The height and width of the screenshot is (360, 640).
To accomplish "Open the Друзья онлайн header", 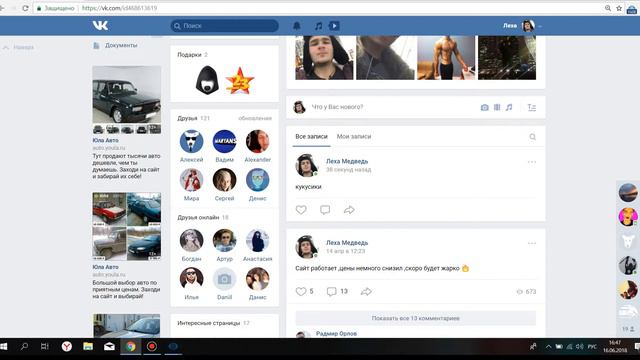I will tap(198, 217).
